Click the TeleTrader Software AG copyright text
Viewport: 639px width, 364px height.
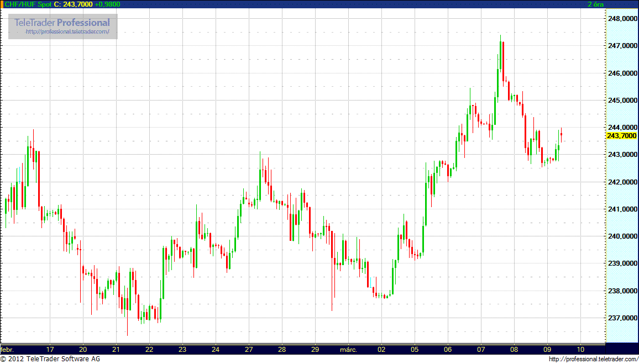point(51,360)
